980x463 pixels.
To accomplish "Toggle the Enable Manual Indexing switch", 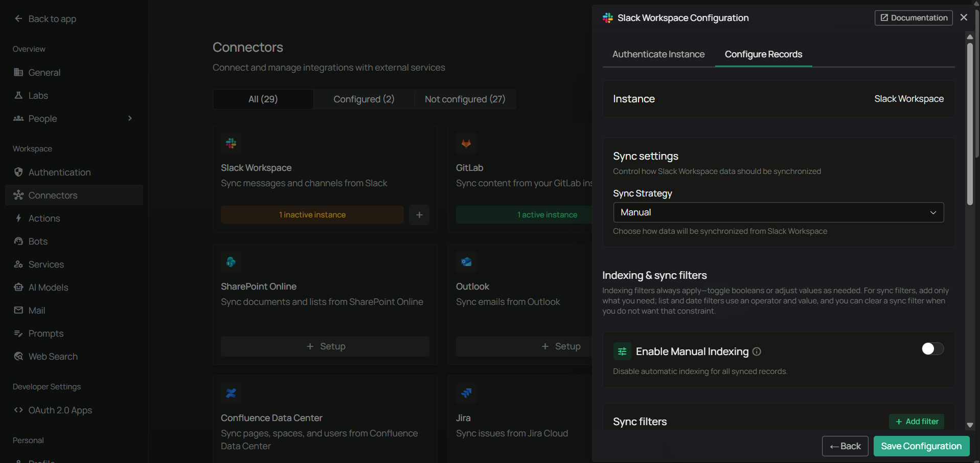I will 932,349.
